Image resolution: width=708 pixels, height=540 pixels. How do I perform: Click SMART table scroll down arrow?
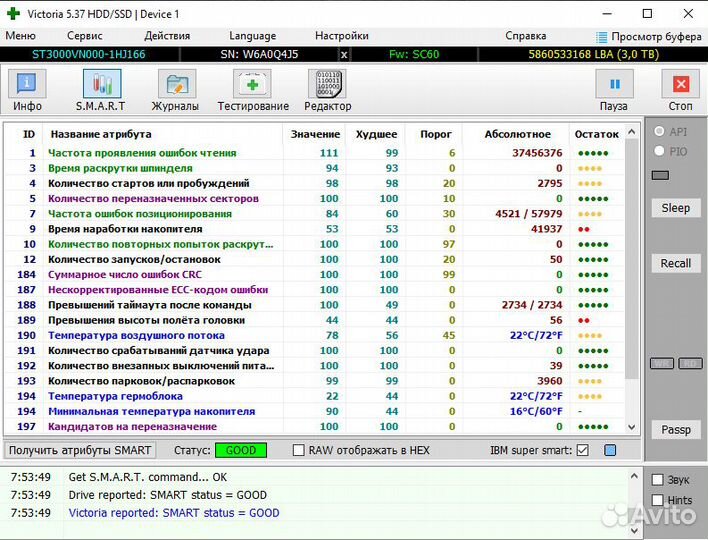coord(632,427)
